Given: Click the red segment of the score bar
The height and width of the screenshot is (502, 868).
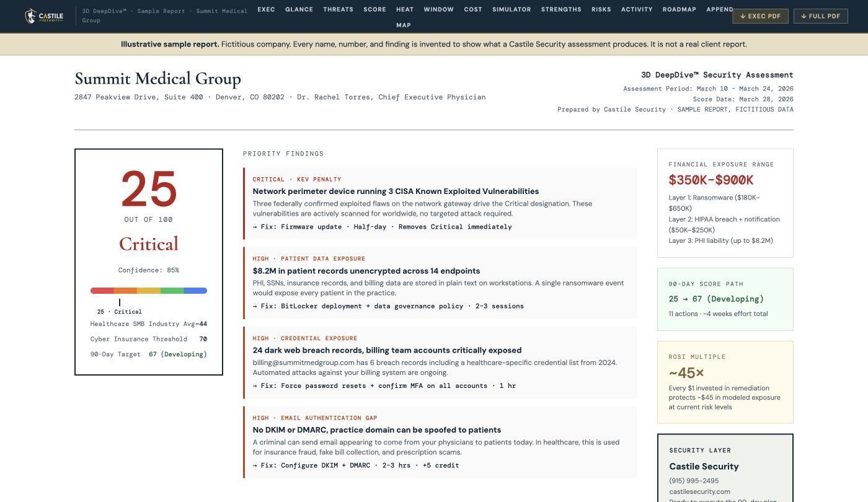Looking at the screenshot, I should (102, 291).
